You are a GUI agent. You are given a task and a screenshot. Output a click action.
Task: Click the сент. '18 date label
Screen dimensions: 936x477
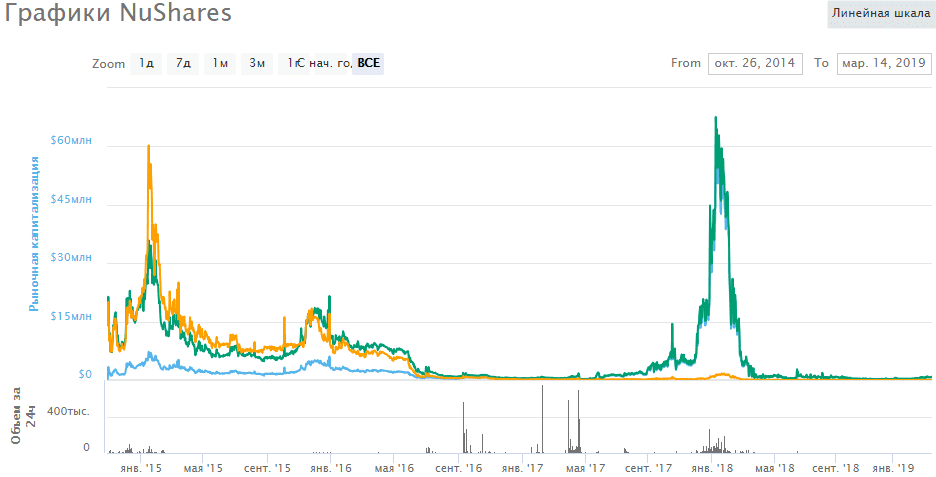pos(836,468)
